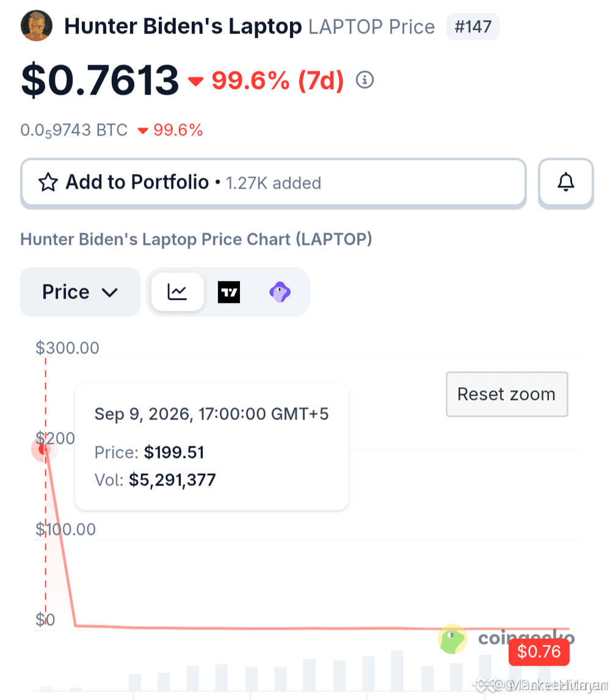Click the #147 rank badge
The image size is (613, 700).
(x=473, y=27)
